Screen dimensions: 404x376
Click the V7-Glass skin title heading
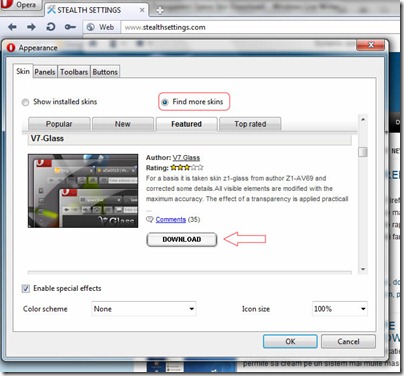pyautogui.click(x=47, y=138)
